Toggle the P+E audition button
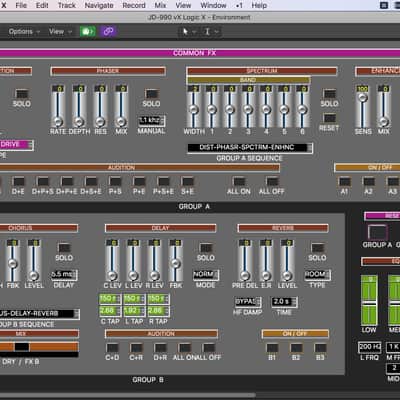400x400 pixels. point(139,181)
